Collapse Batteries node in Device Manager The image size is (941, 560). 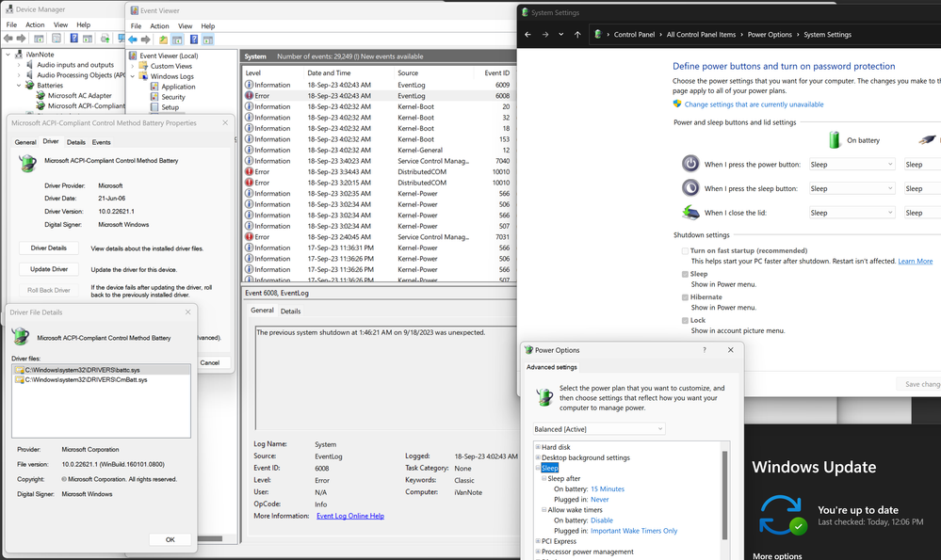[x=19, y=86]
